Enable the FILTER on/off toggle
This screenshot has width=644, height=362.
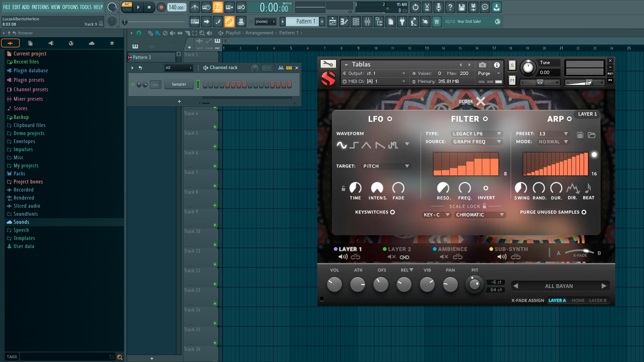[485, 119]
